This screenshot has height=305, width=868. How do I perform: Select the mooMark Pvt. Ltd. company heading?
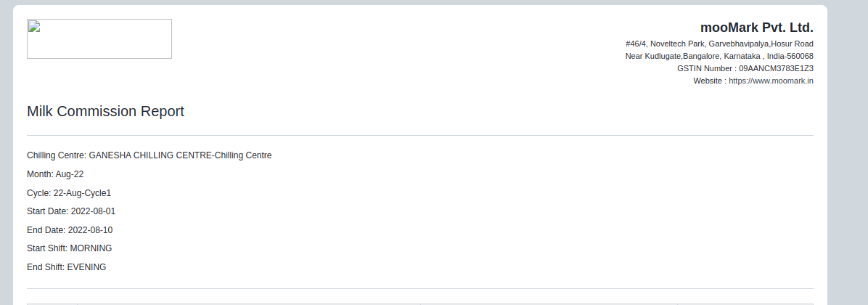coord(757,28)
